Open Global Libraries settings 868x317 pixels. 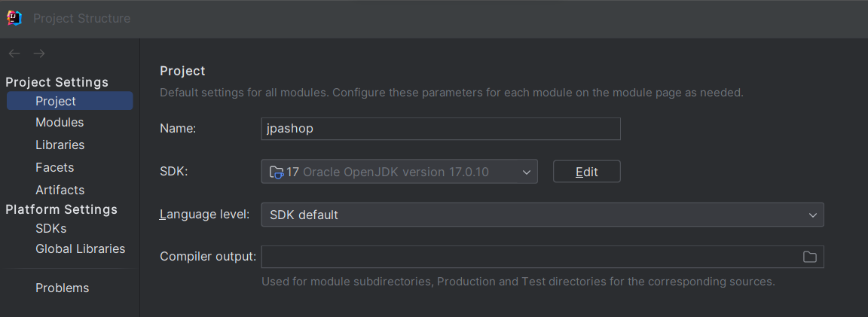80,248
